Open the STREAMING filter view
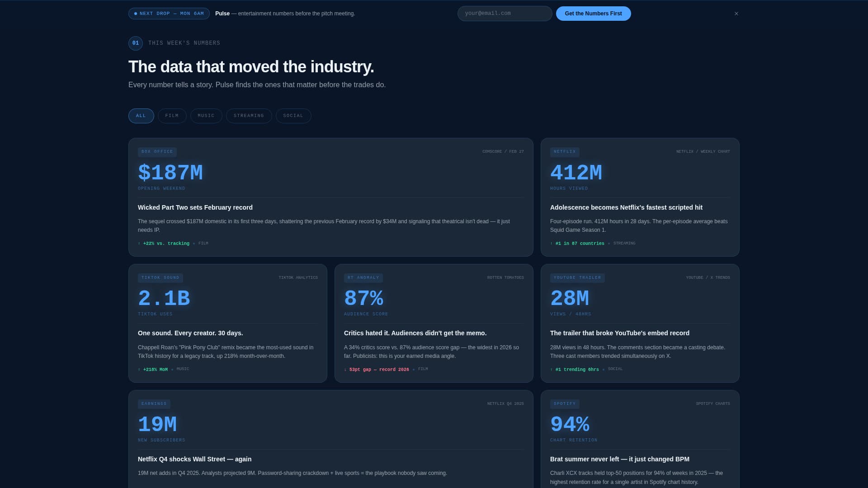The width and height of the screenshot is (868, 488). (x=249, y=116)
